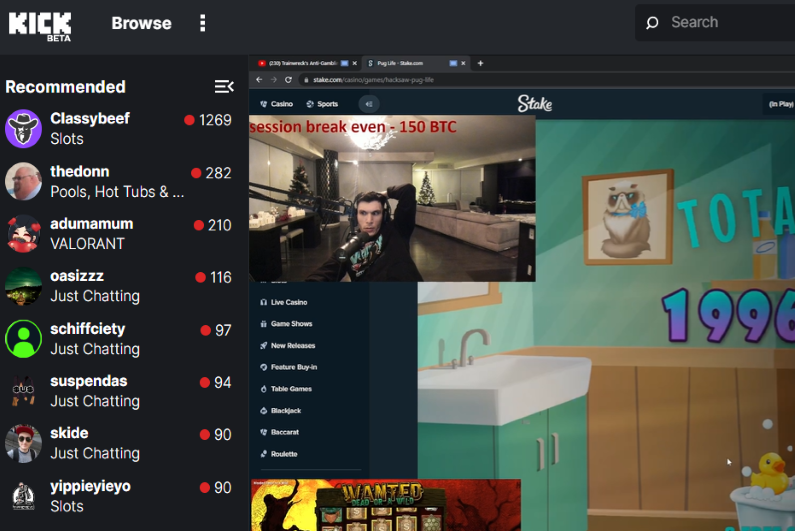Select Casino in the Stake header
The height and width of the screenshot is (531, 795).
[x=276, y=104]
